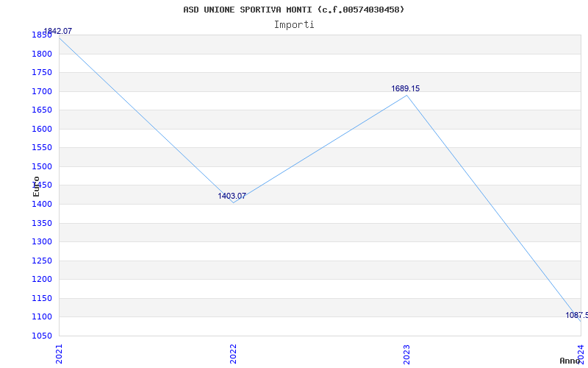
Task: Click the 1400 y-axis tick label
Action: tap(42, 204)
